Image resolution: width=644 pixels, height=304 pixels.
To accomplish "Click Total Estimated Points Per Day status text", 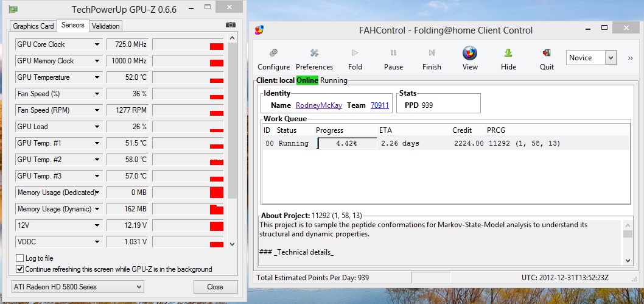I will tap(312, 278).
